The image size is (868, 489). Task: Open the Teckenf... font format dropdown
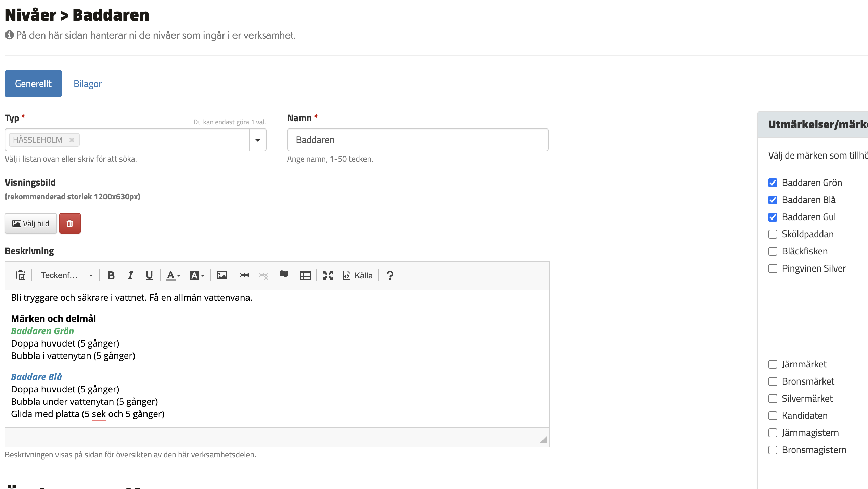[67, 275]
